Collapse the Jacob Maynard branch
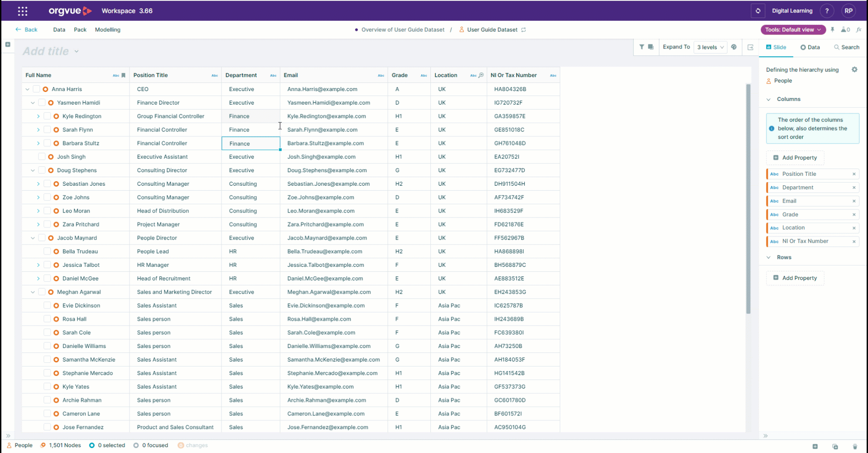This screenshot has height=453, width=868. 33,238
